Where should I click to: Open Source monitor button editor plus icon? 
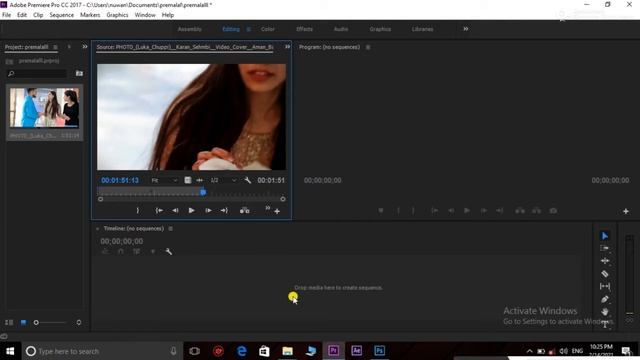click(277, 211)
